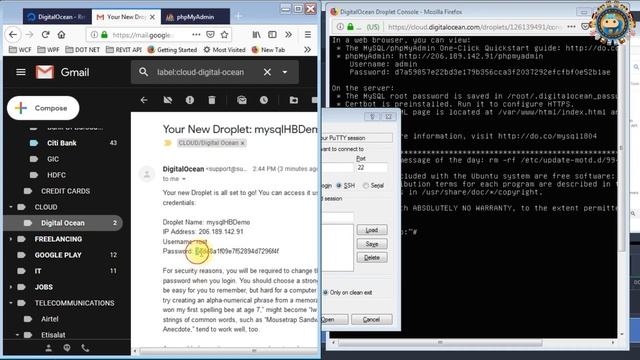The width and height of the screenshot is (640, 360).
Task: Mark email as unread envelope icon
Action: (242, 100)
